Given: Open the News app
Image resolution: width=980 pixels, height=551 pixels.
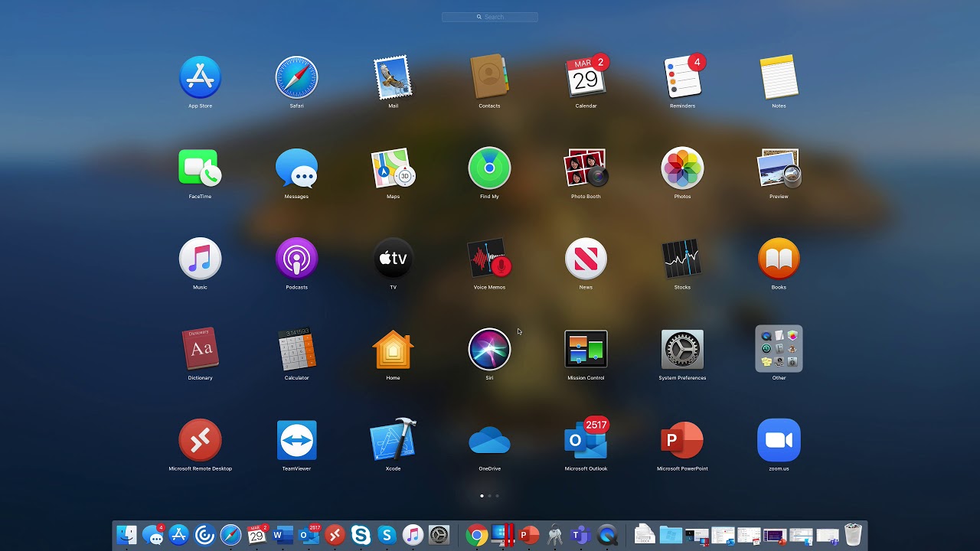Looking at the screenshot, I should pyautogui.click(x=586, y=259).
